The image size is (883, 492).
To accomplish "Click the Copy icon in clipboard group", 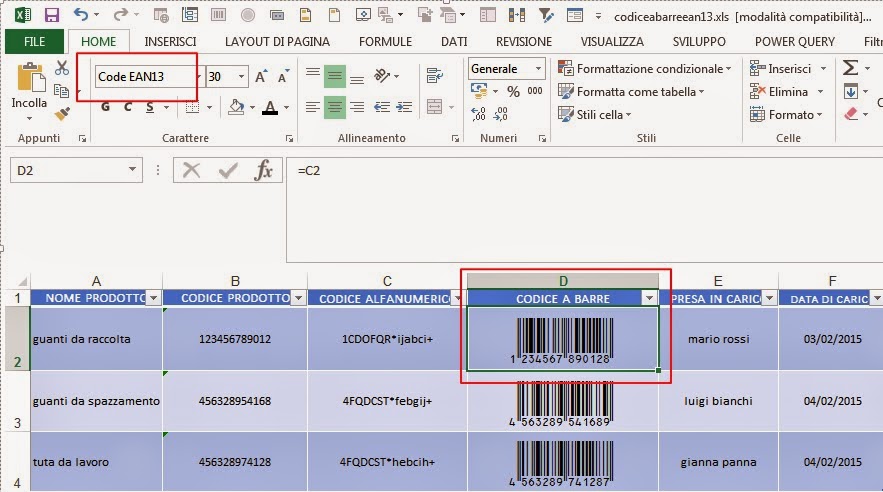I will [x=61, y=91].
